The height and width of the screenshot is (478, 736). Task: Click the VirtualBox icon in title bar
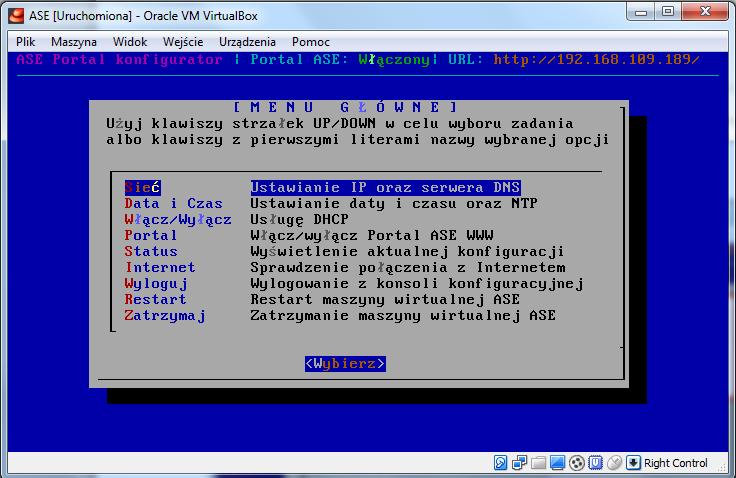click(x=16, y=15)
